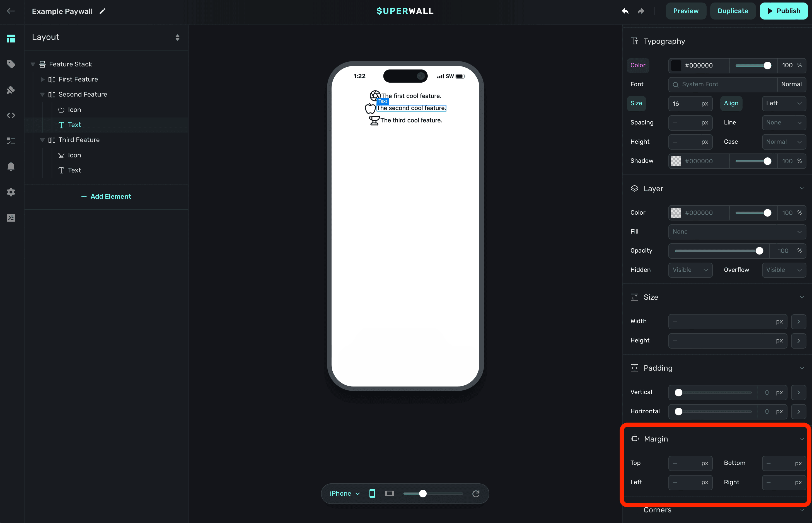Switch preview to portrait orientation

pyautogui.click(x=372, y=493)
